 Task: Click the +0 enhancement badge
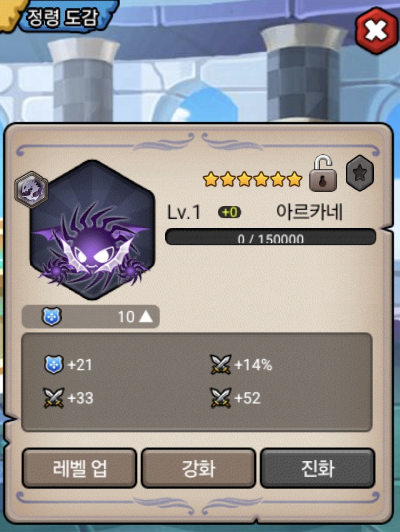[x=230, y=212]
